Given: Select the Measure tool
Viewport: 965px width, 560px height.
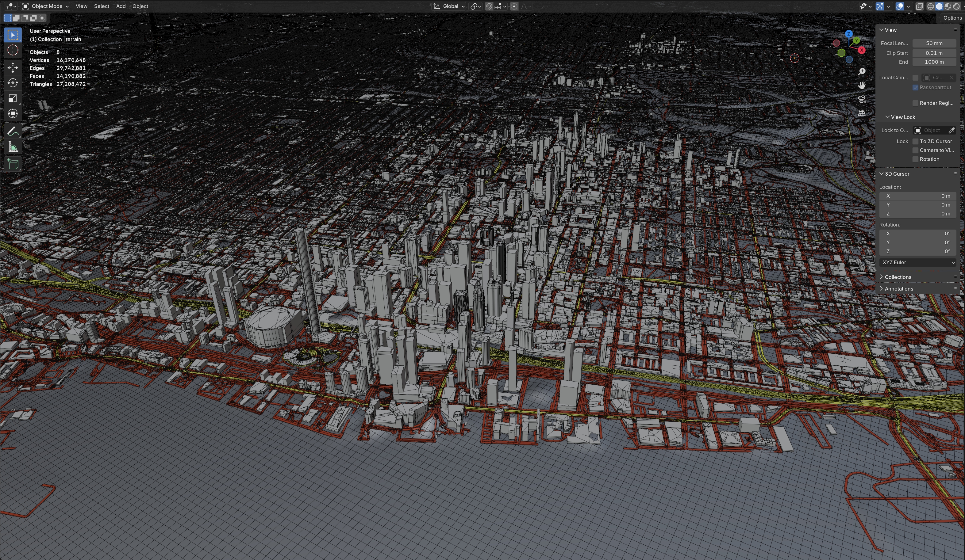Looking at the screenshot, I should 13,147.
